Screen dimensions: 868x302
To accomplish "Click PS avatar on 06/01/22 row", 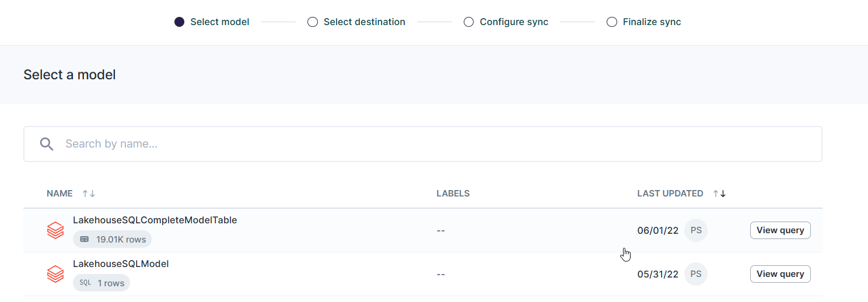I will [696, 230].
